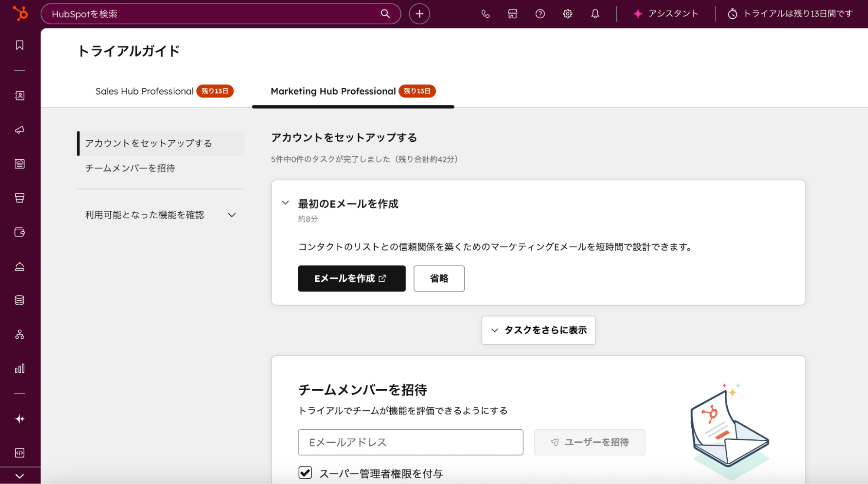Open notifications bell icon
This screenshot has height=484, width=868.
coord(595,14)
